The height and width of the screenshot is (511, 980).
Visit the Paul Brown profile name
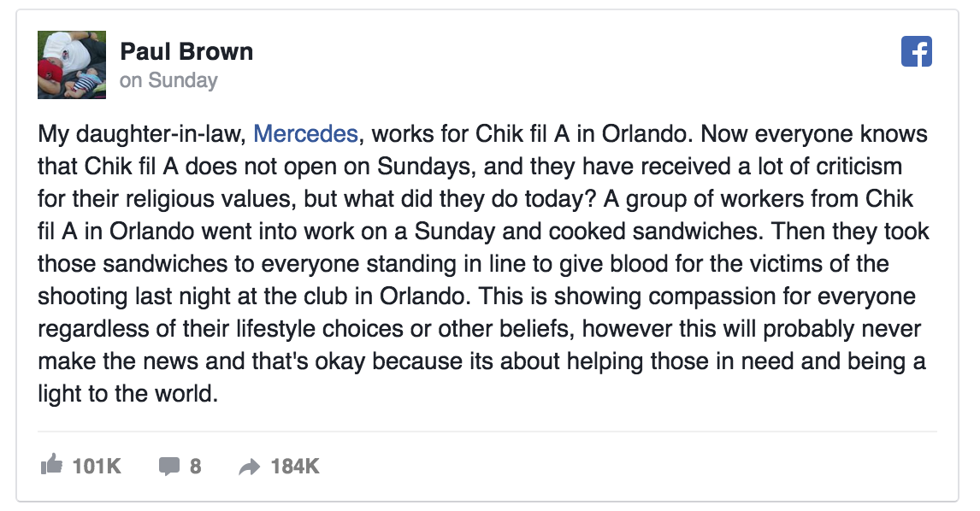coord(186,51)
